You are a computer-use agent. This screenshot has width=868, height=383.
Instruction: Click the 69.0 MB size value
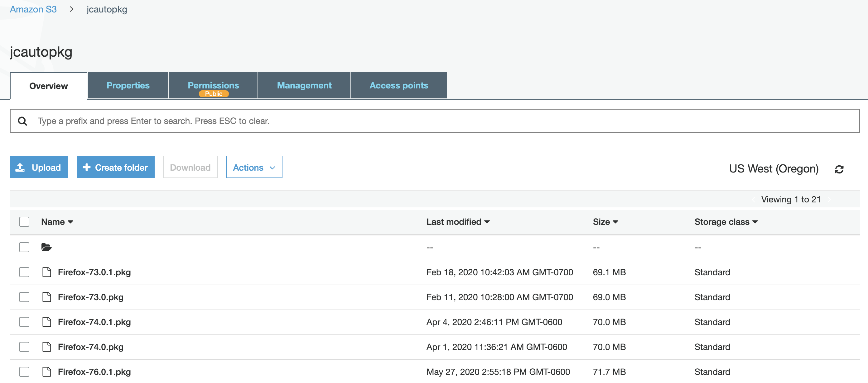(x=609, y=297)
